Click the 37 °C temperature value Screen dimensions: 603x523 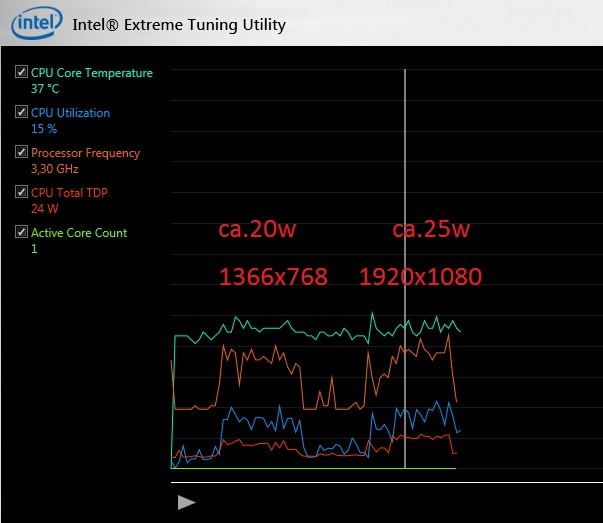45,89
